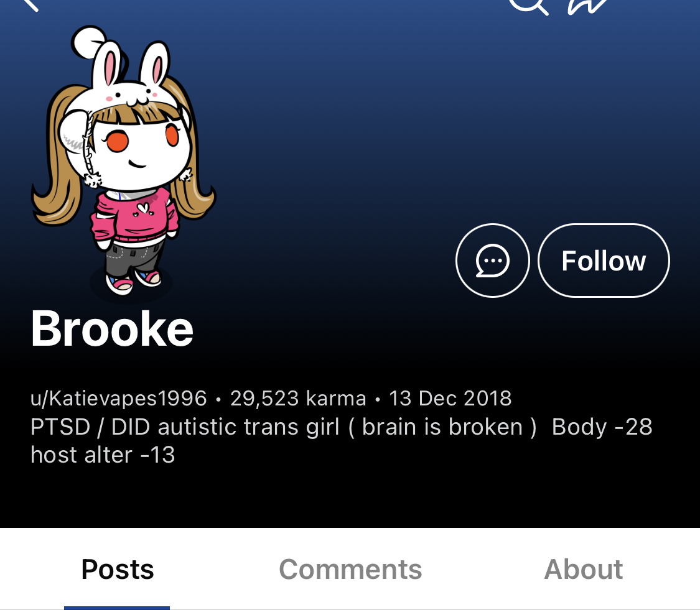Open search via the magnifier icon
The image size is (700, 610).
(529, 6)
